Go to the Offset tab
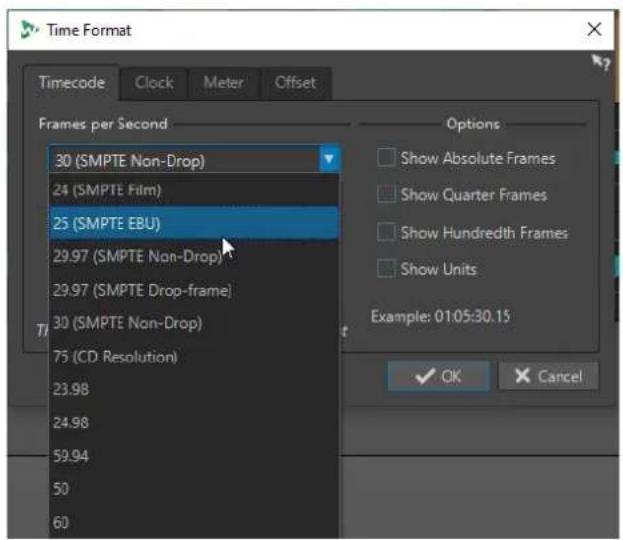This screenshot has height=540, width=623. (x=295, y=83)
